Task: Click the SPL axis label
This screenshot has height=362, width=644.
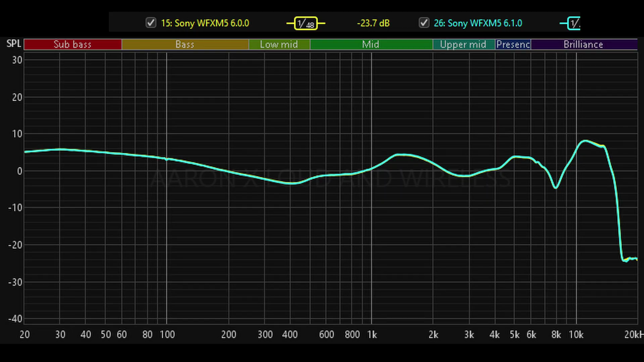Action: [x=13, y=44]
